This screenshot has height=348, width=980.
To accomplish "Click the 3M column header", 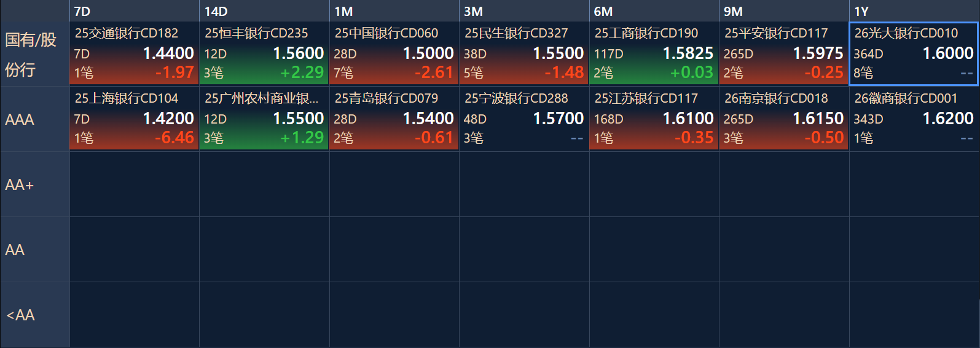I will (x=524, y=11).
